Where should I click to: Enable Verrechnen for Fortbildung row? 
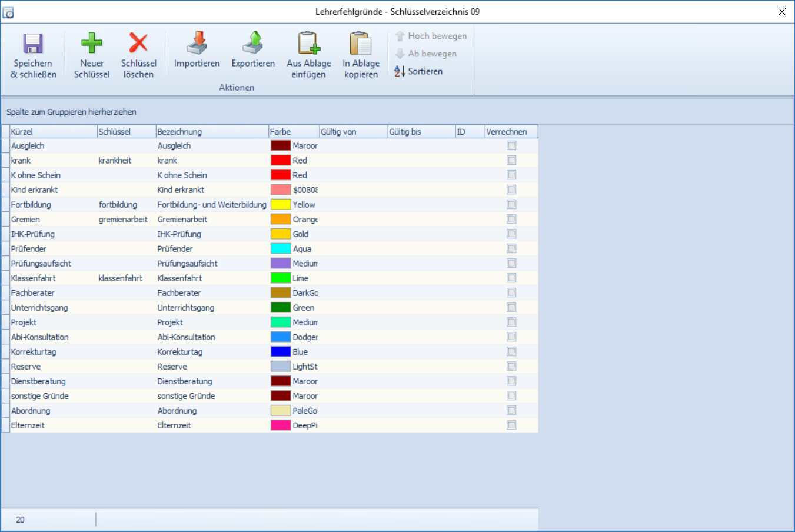[x=511, y=204]
